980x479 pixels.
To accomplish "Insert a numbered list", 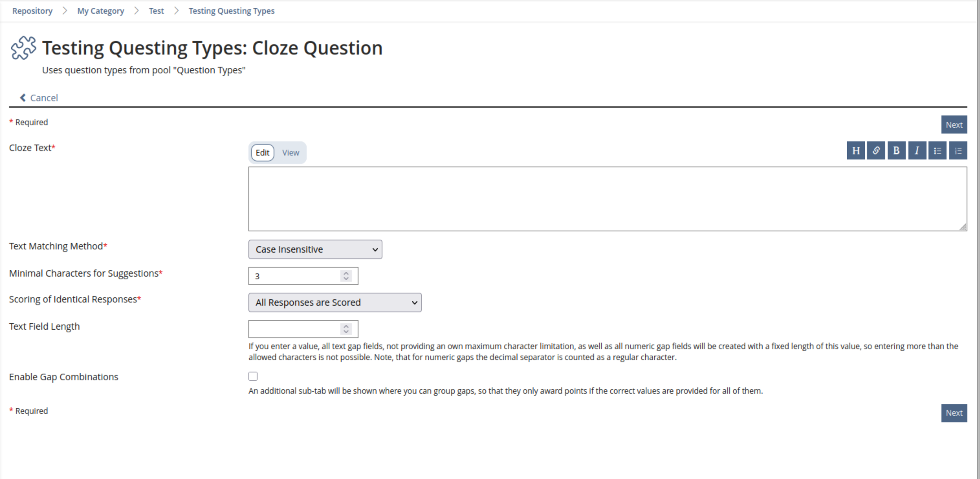I will [x=958, y=151].
